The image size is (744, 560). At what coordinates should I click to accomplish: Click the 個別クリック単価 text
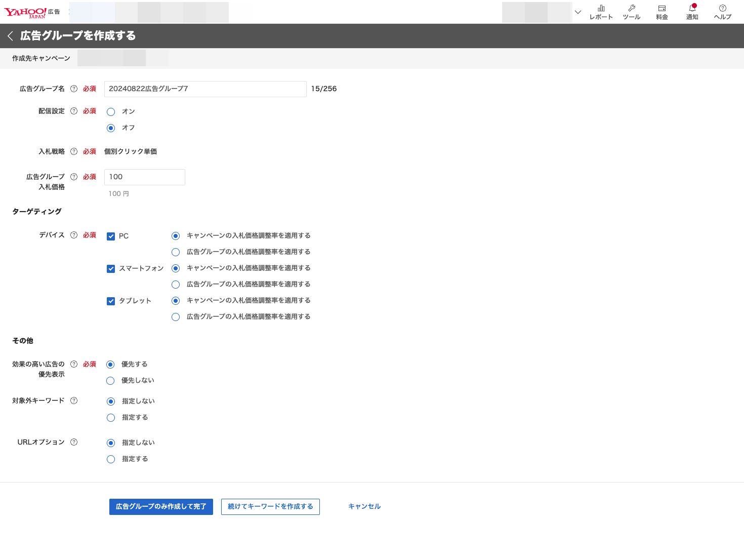pyautogui.click(x=131, y=151)
